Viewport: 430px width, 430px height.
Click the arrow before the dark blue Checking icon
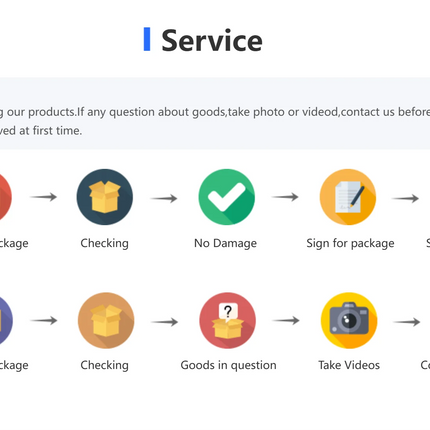(x=43, y=197)
